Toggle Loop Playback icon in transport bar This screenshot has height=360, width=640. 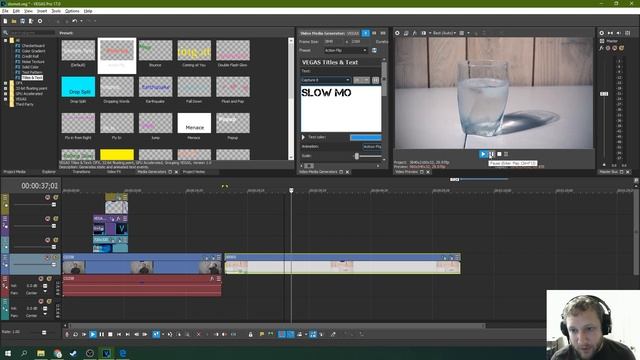pos(76,334)
